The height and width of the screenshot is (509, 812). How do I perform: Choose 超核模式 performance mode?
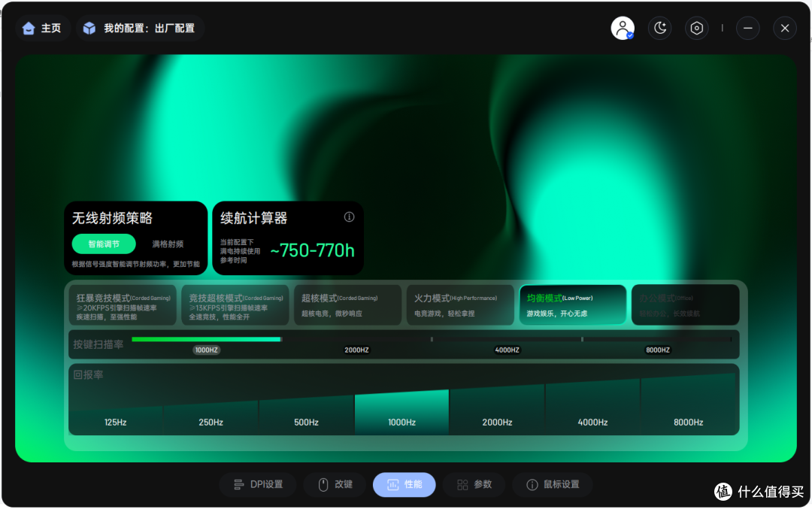(x=347, y=305)
